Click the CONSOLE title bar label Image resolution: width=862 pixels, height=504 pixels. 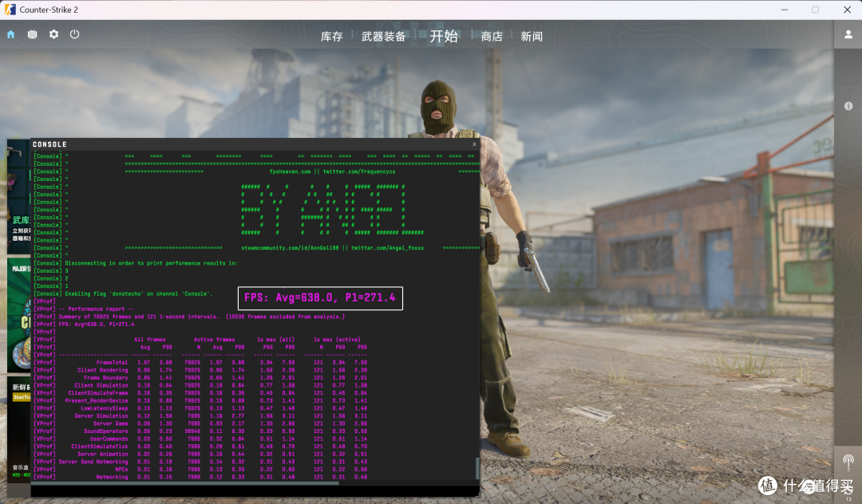coord(49,144)
